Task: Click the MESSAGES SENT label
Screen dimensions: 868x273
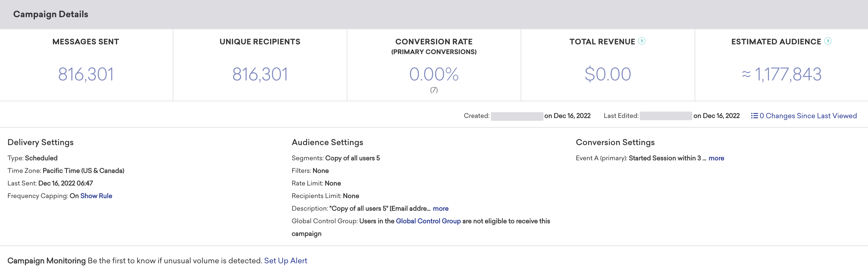Action: click(x=86, y=42)
